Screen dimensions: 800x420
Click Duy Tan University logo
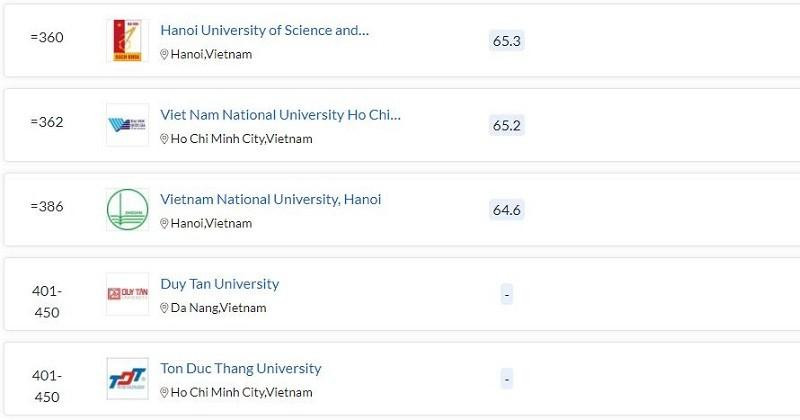pos(127,294)
